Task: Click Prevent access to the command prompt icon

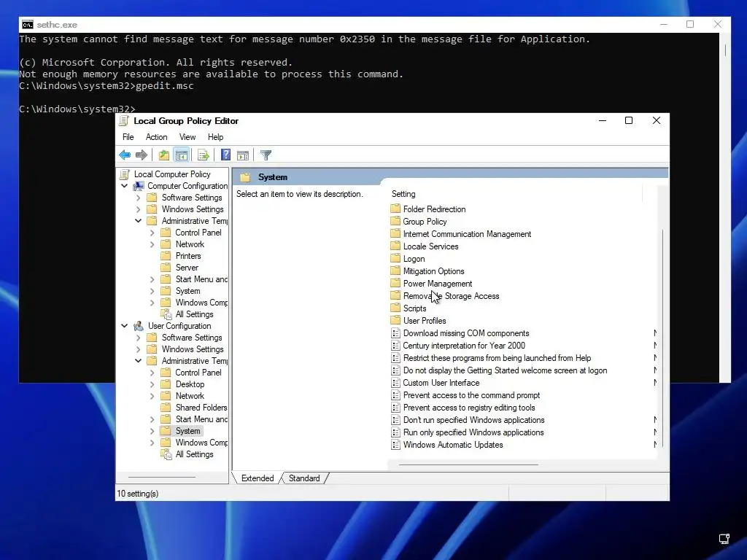Action: pyautogui.click(x=395, y=394)
